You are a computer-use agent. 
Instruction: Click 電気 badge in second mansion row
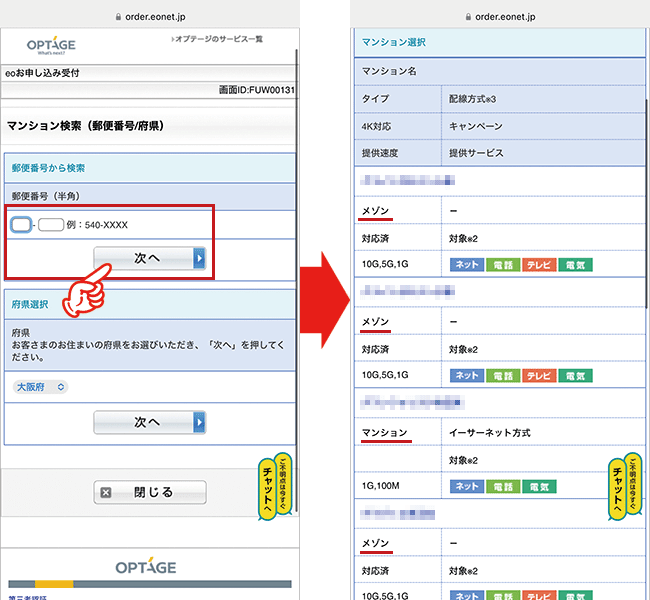click(575, 376)
